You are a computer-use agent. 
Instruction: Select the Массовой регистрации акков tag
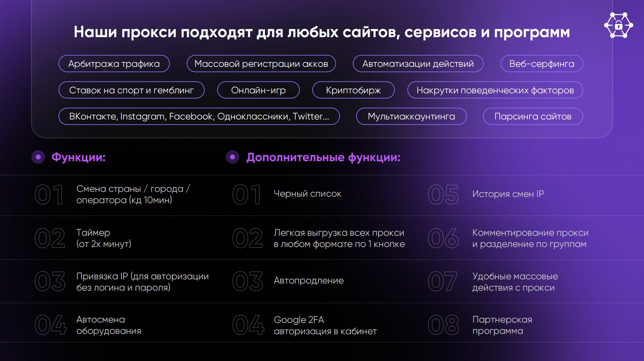tap(261, 64)
